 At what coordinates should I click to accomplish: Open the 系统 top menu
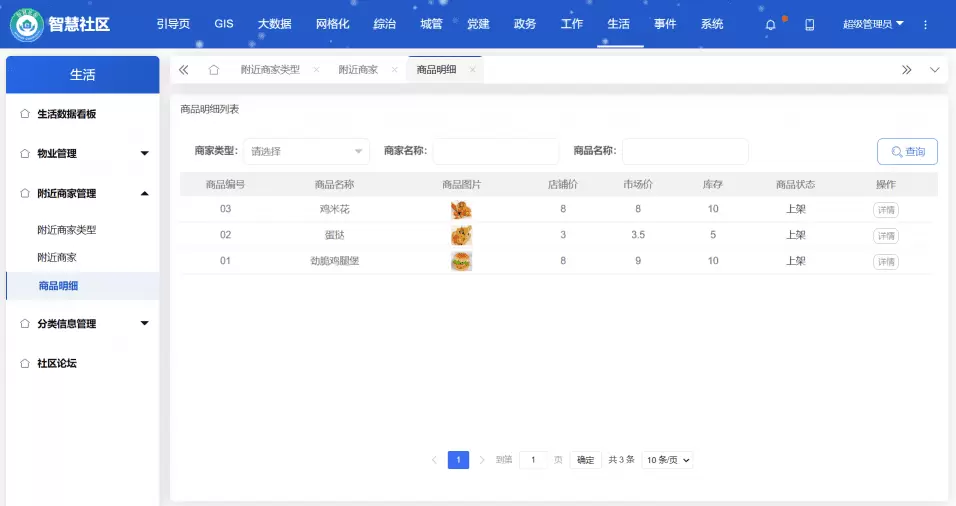coord(712,24)
